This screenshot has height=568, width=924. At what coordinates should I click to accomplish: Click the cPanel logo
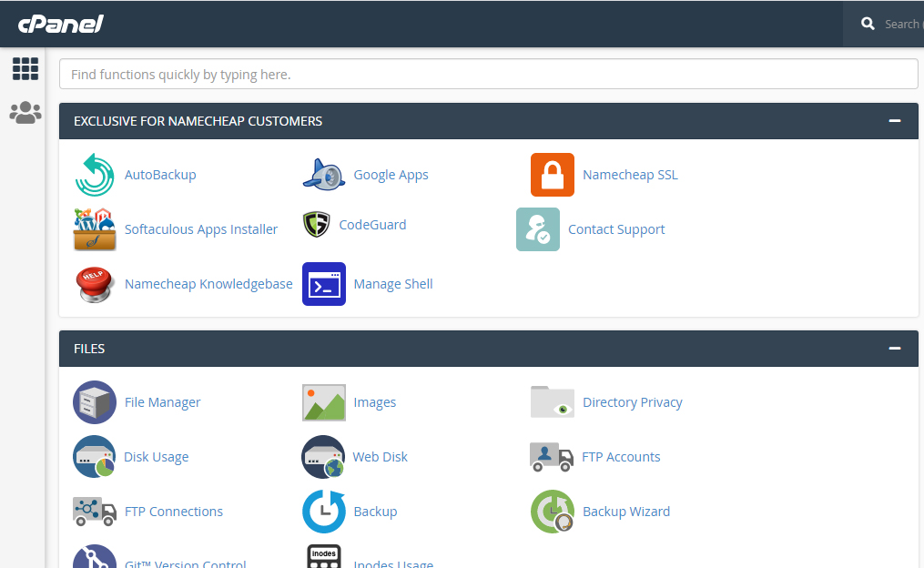[61, 24]
